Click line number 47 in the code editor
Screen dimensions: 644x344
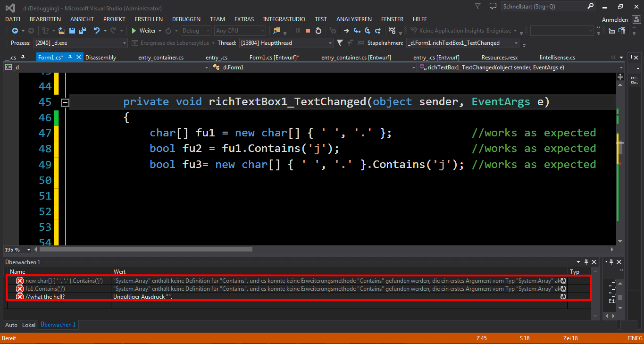pos(45,133)
